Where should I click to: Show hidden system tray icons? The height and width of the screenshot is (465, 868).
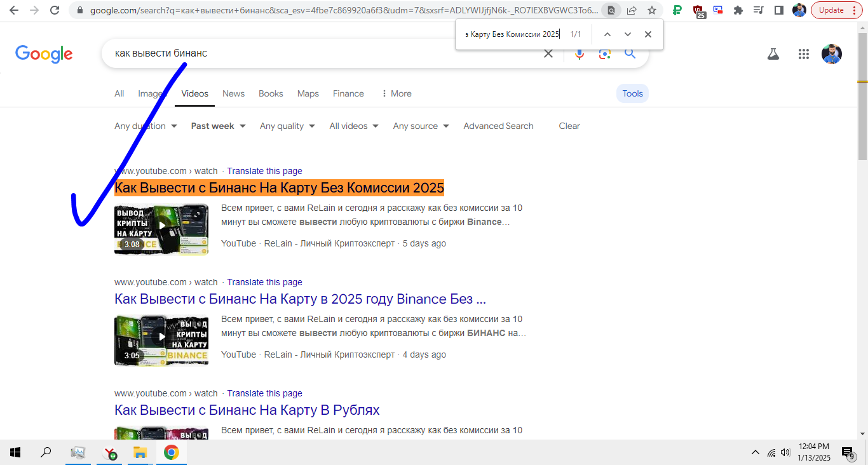click(x=756, y=452)
